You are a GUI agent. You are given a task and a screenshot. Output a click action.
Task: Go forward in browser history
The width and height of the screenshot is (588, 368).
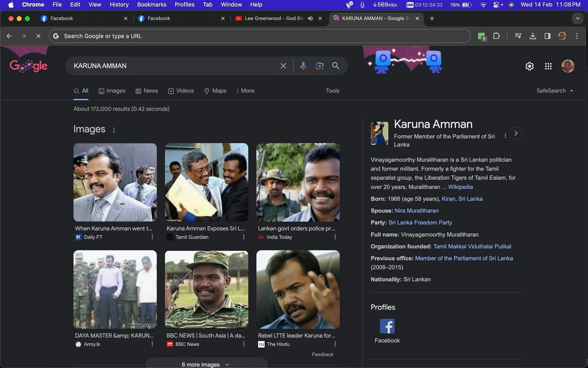(x=24, y=36)
